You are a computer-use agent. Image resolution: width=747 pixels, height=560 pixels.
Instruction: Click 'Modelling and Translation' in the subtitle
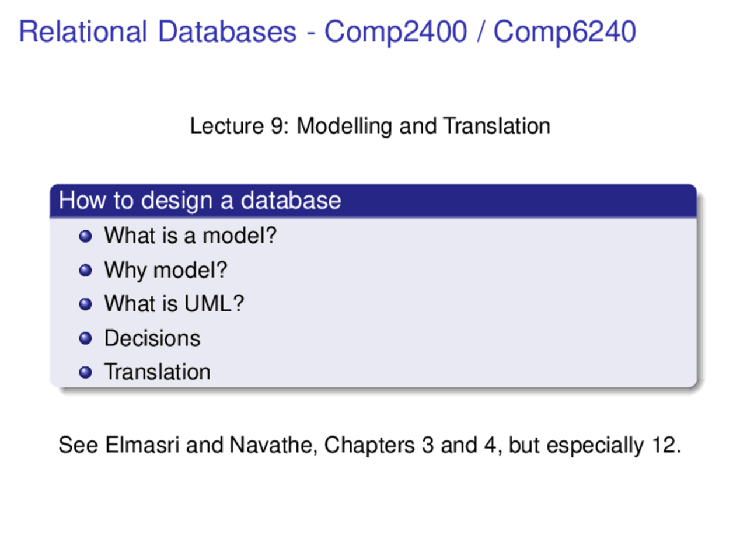click(424, 126)
